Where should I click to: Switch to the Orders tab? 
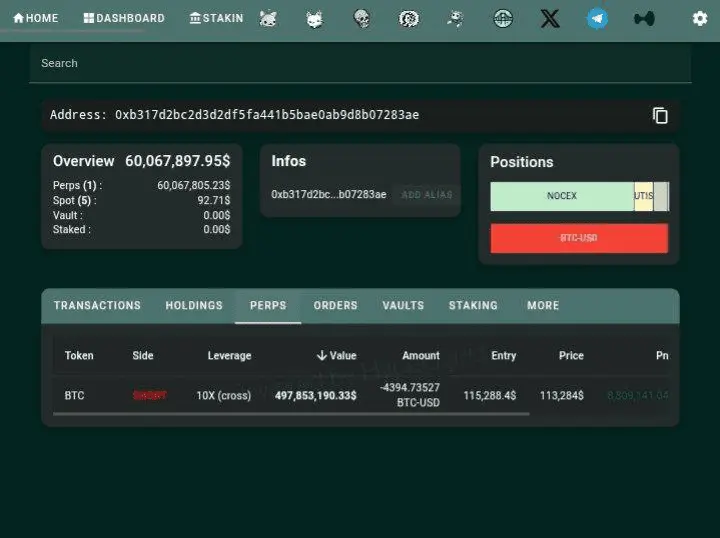tap(336, 306)
